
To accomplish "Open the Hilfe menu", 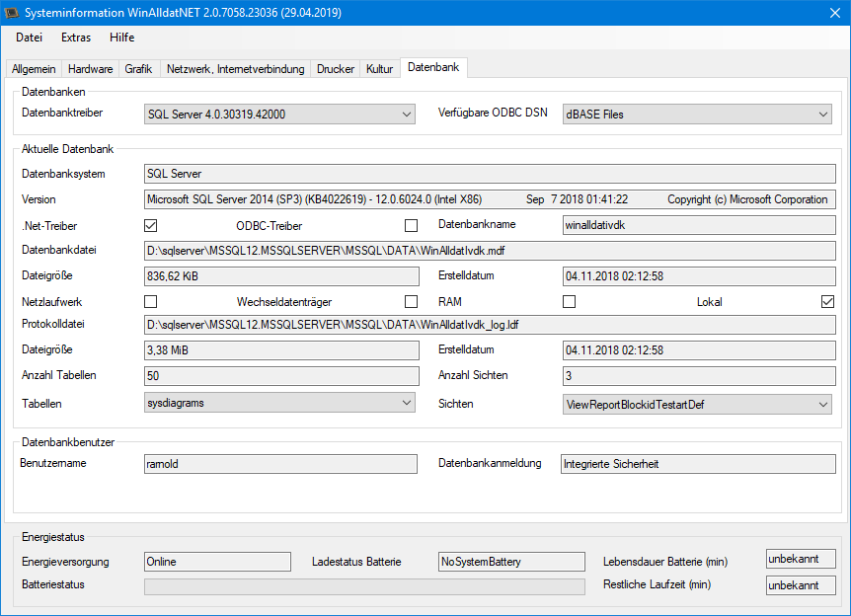I will 122,38.
